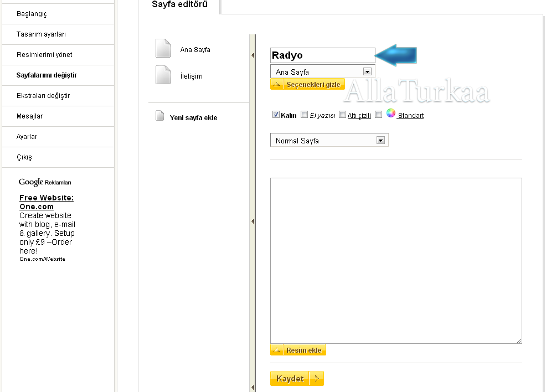
Task: Toggle the checkbox before the color wheel
Action: pyautogui.click(x=378, y=115)
